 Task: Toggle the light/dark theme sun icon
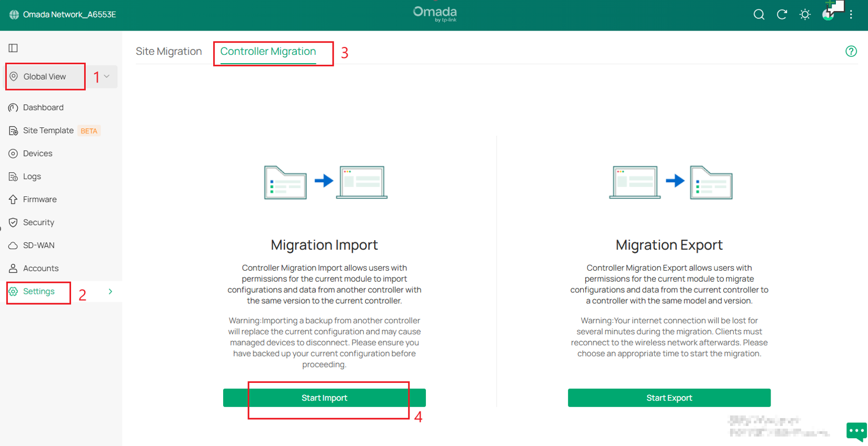pos(805,15)
